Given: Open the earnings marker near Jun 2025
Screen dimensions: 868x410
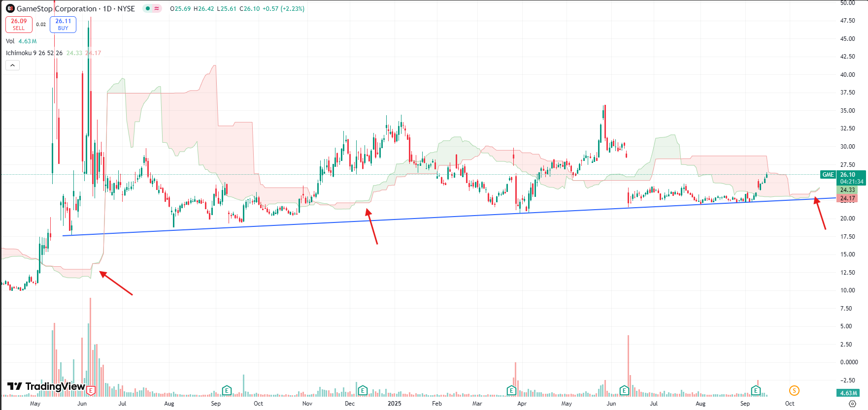Looking at the screenshot, I should 624,391.
